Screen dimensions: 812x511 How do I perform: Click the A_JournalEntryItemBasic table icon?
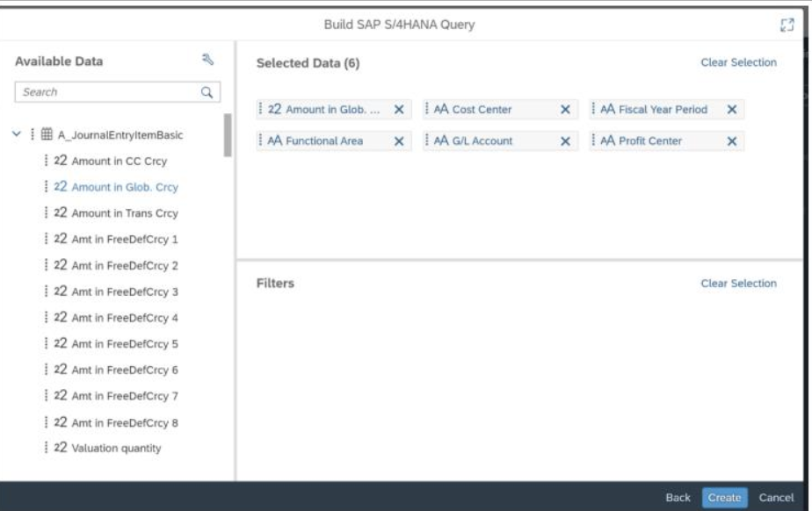[47, 134]
